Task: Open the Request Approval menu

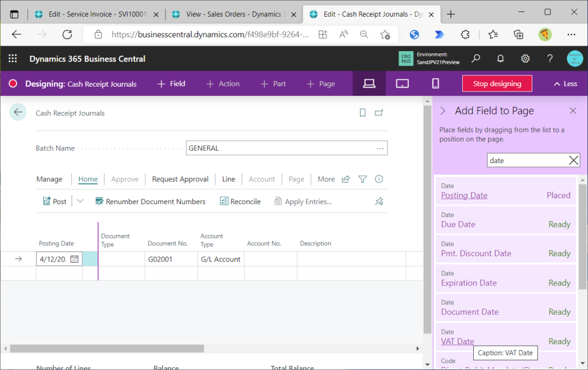Action: coord(180,179)
